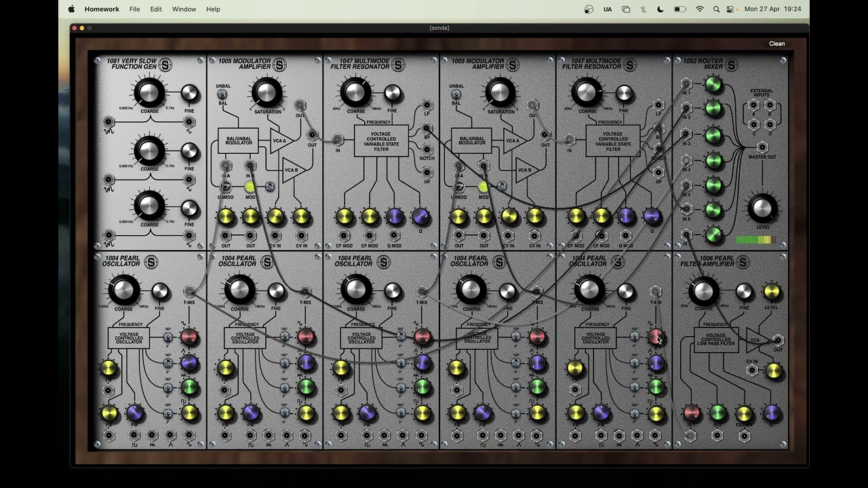Click the LP jack on the left Multimode Filter
Image resolution: width=868 pixels, height=488 pixels.
point(427,106)
